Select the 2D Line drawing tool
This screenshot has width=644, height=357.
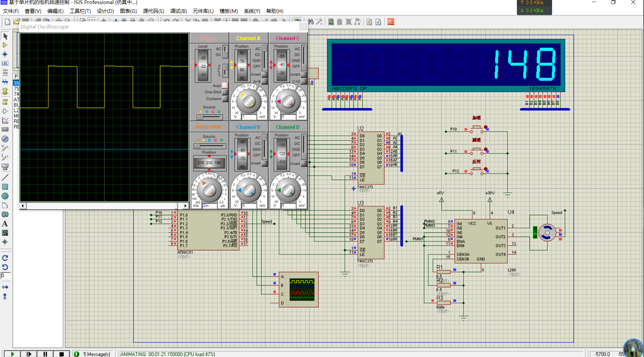(x=5, y=177)
